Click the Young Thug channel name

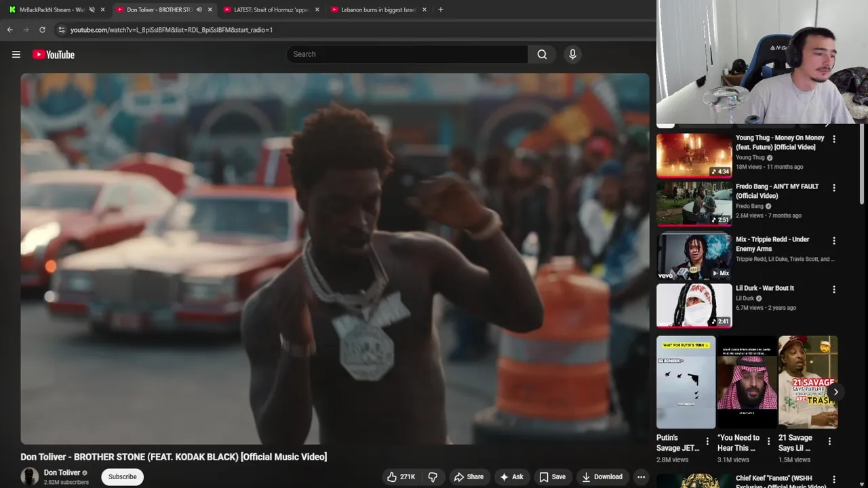(750, 157)
